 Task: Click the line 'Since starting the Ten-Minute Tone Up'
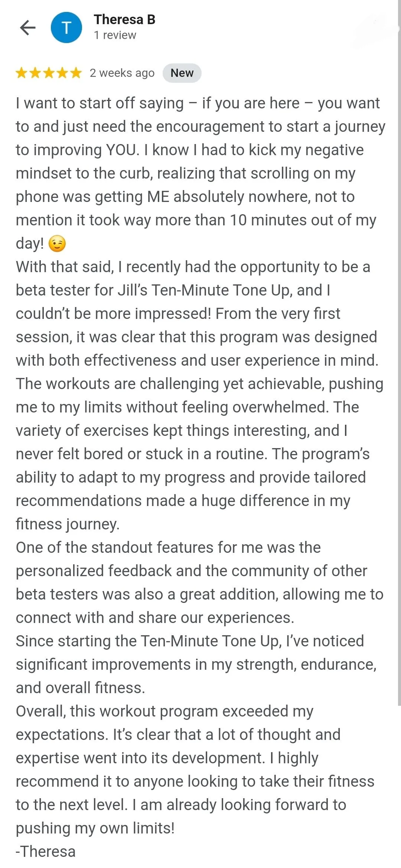(189, 641)
